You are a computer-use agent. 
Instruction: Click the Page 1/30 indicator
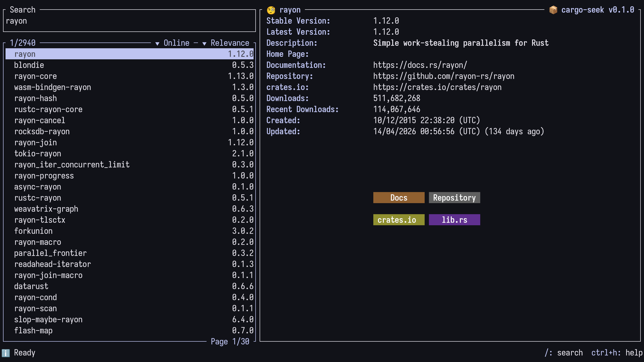coord(230,341)
